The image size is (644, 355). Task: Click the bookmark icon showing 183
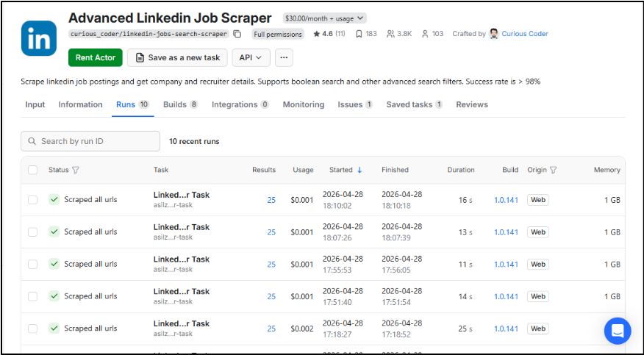(359, 34)
